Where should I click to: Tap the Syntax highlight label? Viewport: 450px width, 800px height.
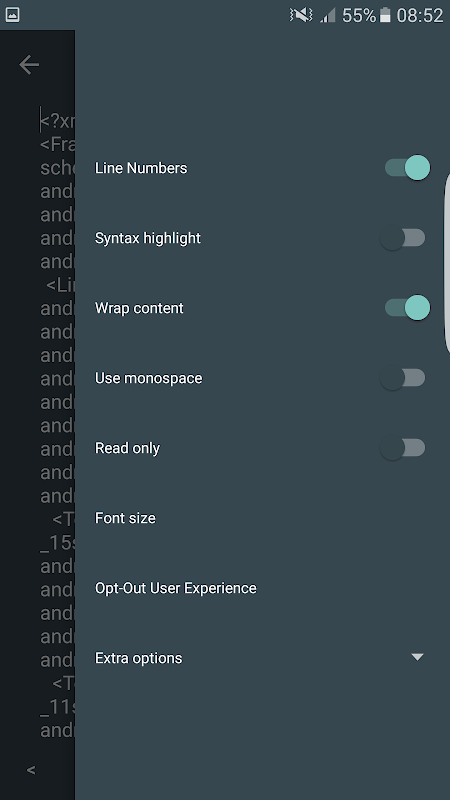147,238
